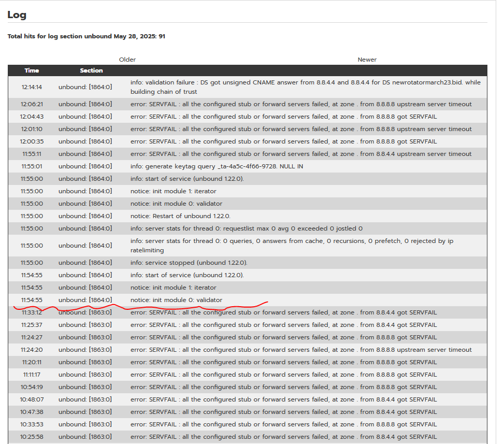Click the 11:24:20 upstream server timeout message
The image size is (504, 444).
(x=301, y=350)
